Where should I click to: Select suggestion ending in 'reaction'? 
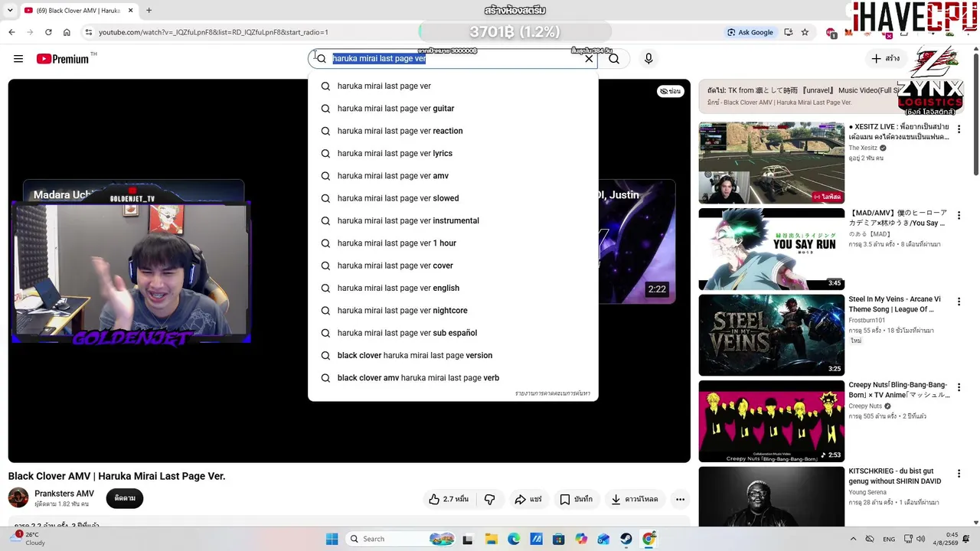453,131
